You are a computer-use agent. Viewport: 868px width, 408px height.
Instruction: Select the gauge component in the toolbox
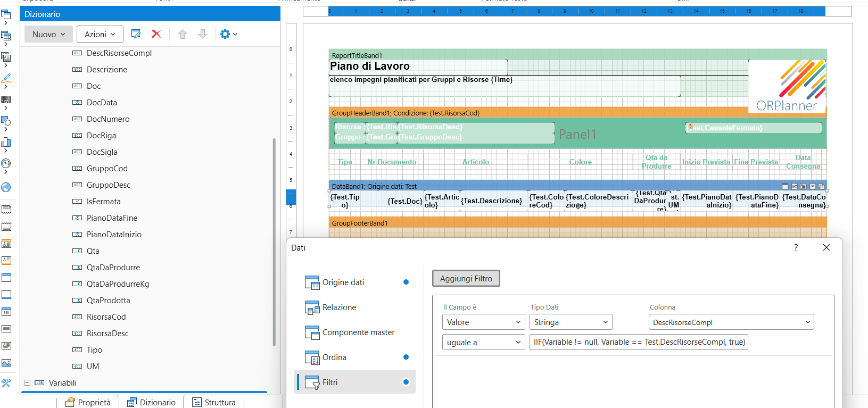pos(6,163)
